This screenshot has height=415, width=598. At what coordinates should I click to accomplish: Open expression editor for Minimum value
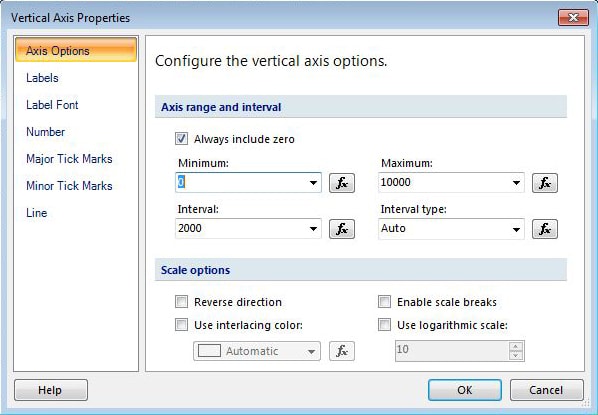coord(342,183)
